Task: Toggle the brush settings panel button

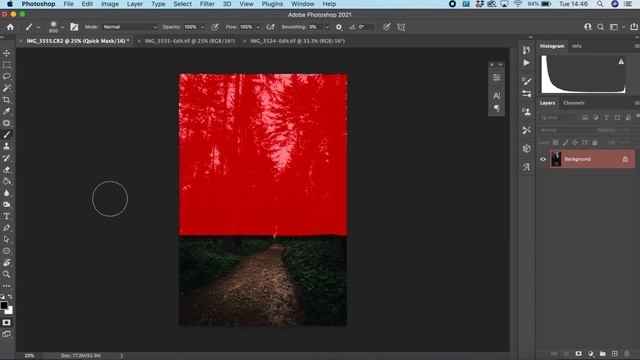Action: [74, 27]
